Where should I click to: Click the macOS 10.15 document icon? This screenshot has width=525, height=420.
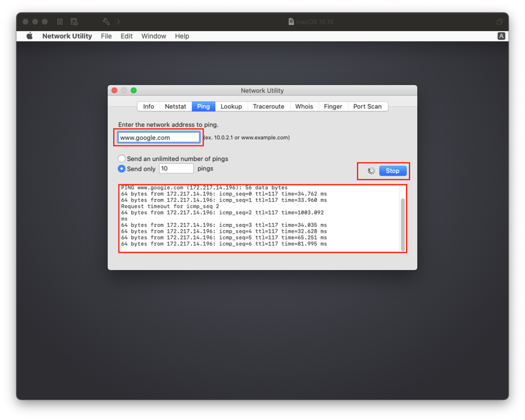(x=292, y=22)
